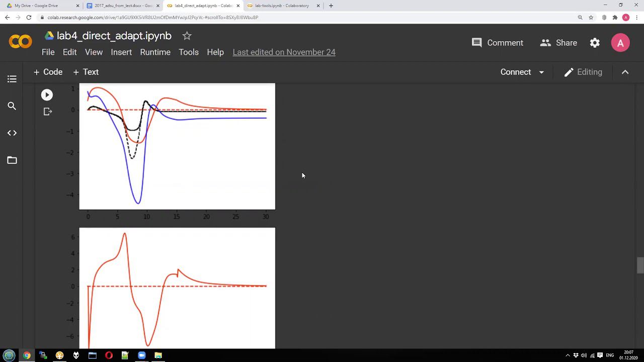
Task: Click the Colab logo
Action: [21, 41]
